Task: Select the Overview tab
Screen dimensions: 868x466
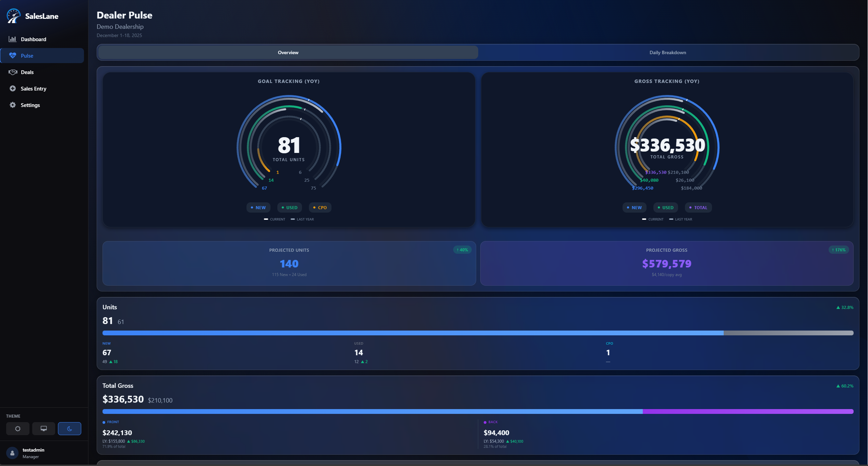Action: (288, 52)
